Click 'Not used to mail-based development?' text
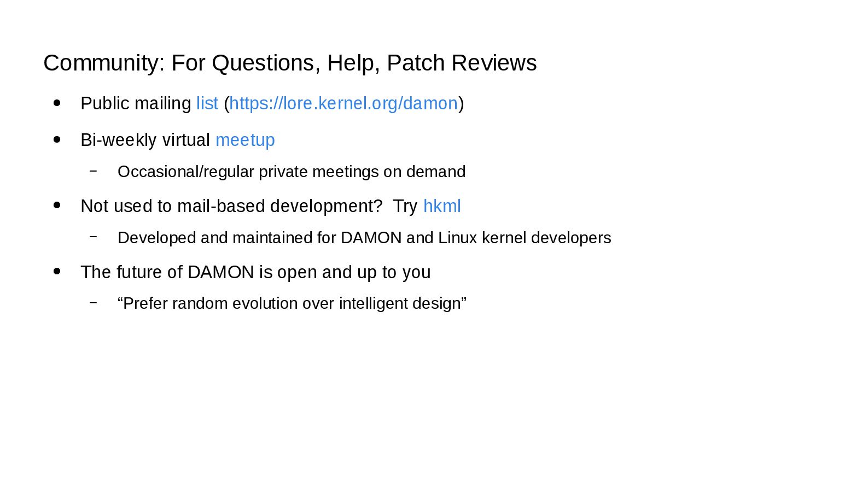Viewport: 868px width, 488px height. pos(231,206)
